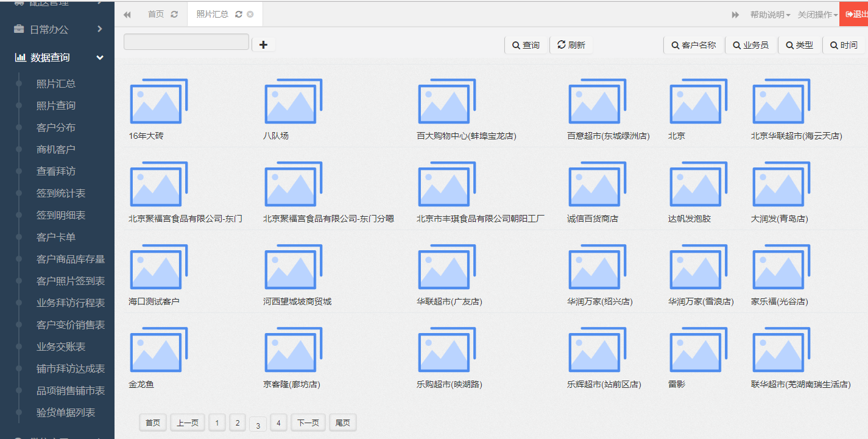This screenshot has height=439, width=868.
Task: Open 北京市丰琪食品有限公司朝阳工厂 album icon
Action: [x=446, y=184]
